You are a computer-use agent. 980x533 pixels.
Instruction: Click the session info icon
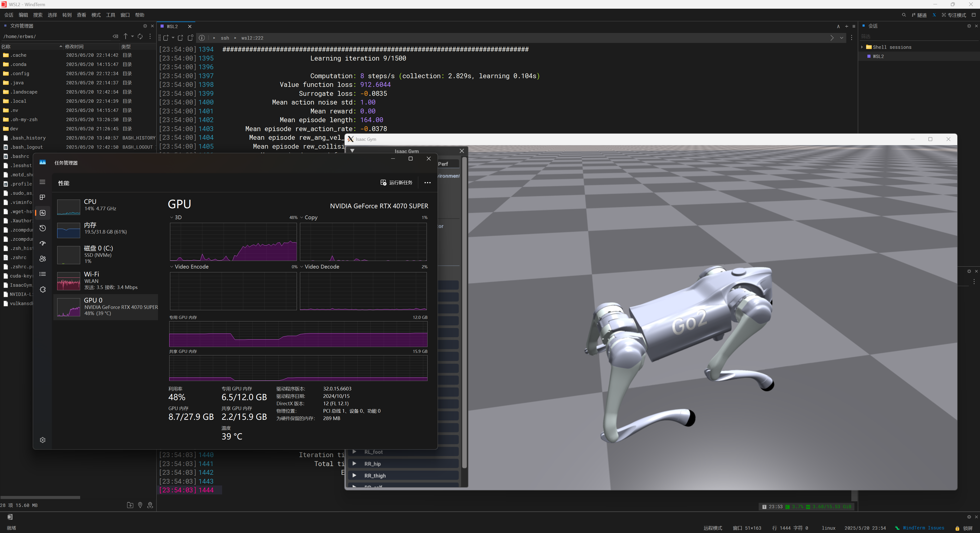tap(202, 38)
